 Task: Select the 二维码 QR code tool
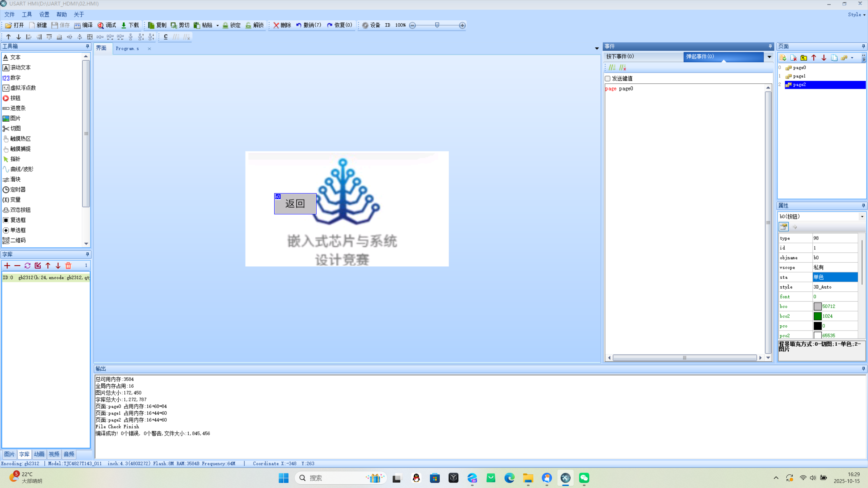click(18, 240)
